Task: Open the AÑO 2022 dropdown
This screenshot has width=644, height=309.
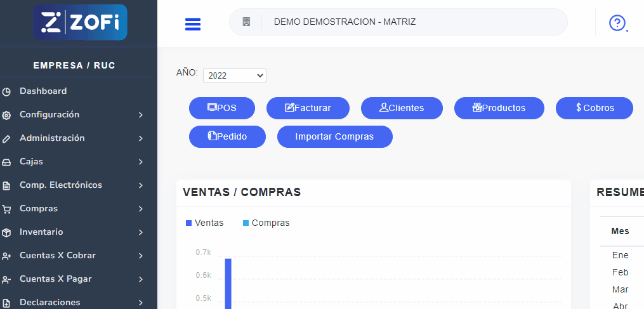Action: [234, 76]
